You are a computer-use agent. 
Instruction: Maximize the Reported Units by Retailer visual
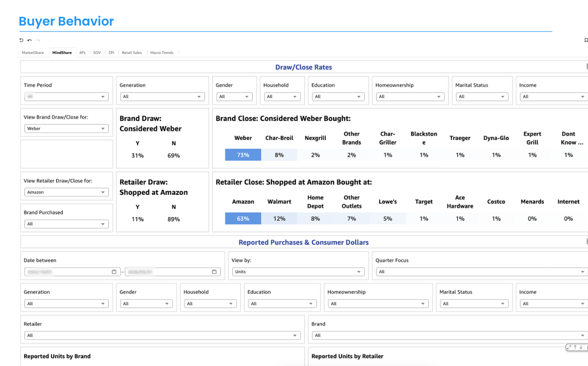pyautogui.click(x=570, y=347)
